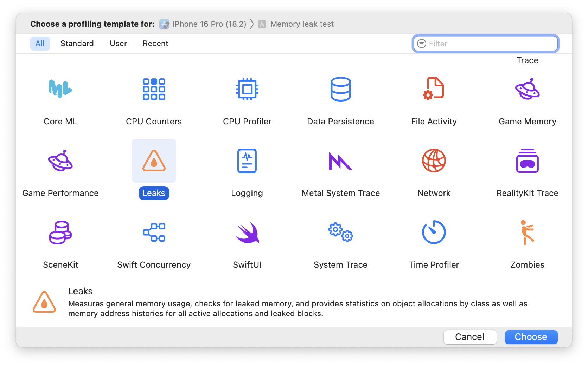
Task: Click the Game Performance label
Action: [60, 193]
